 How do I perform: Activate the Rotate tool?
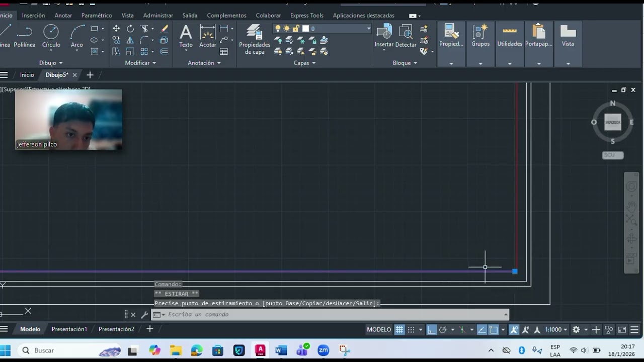130,29
